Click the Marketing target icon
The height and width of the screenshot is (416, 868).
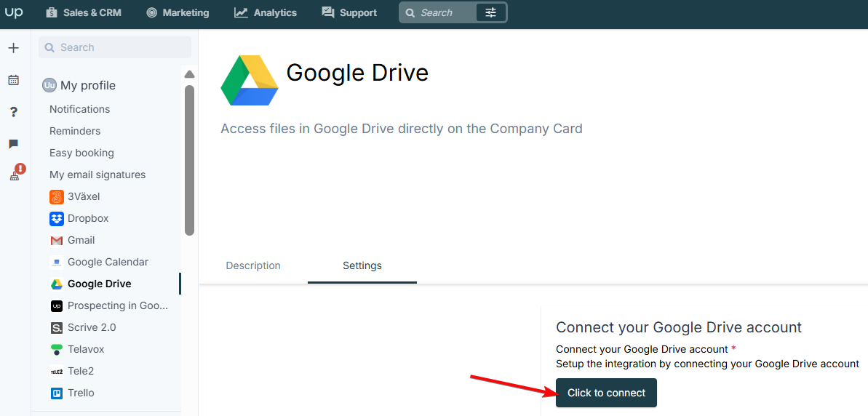click(151, 12)
